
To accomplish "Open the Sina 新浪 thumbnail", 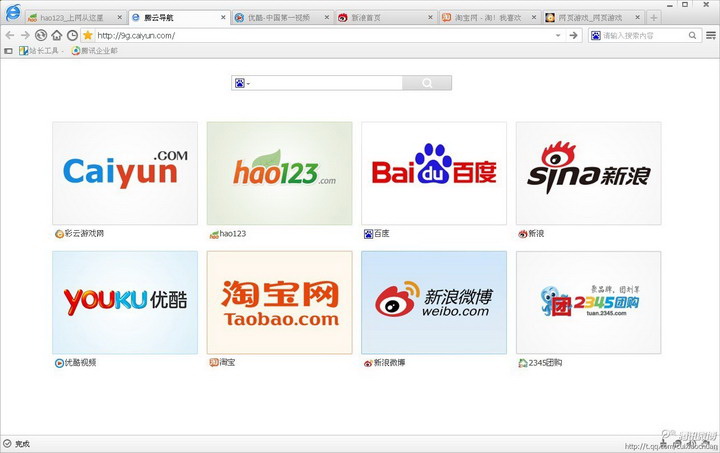I will coord(589,173).
